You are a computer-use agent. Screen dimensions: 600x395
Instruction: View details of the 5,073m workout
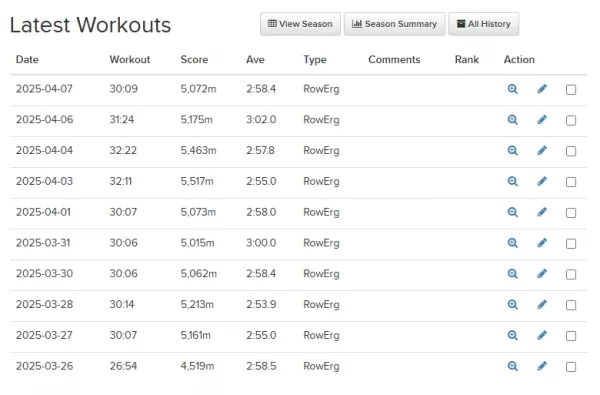tap(512, 212)
